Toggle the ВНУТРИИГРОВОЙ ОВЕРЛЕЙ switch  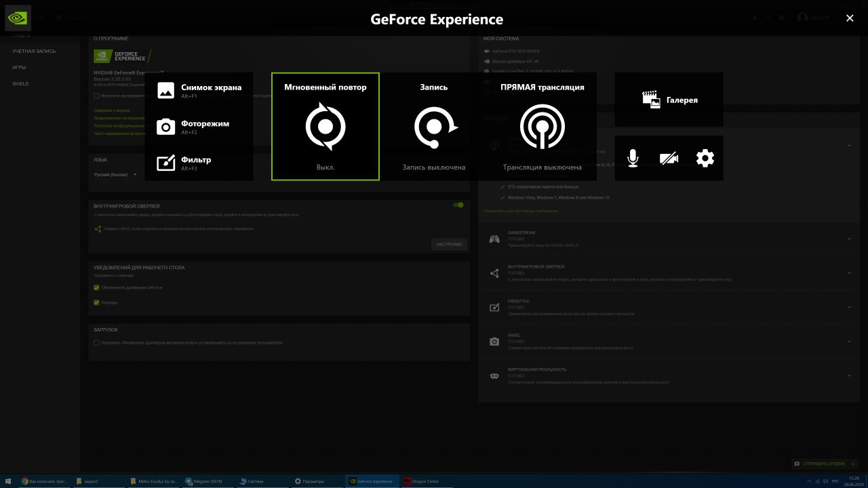click(459, 205)
